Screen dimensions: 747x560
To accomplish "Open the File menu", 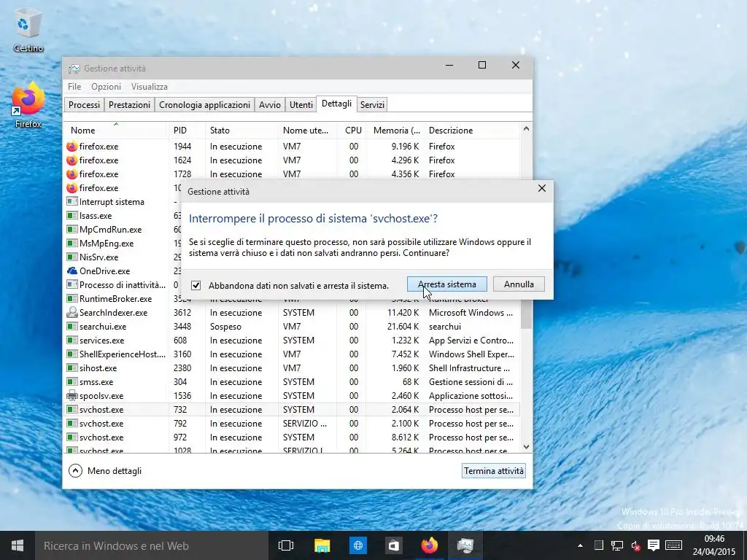I will click(74, 87).
